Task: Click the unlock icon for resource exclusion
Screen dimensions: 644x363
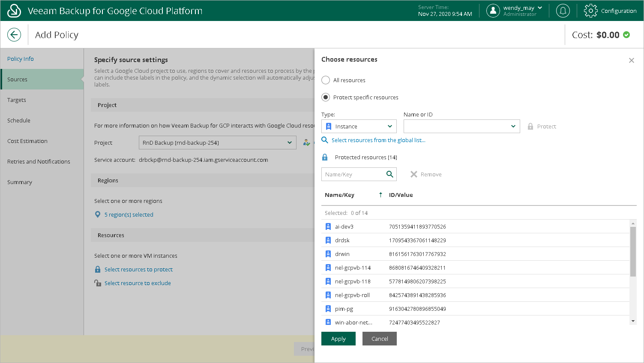Action: click(98, 283)
